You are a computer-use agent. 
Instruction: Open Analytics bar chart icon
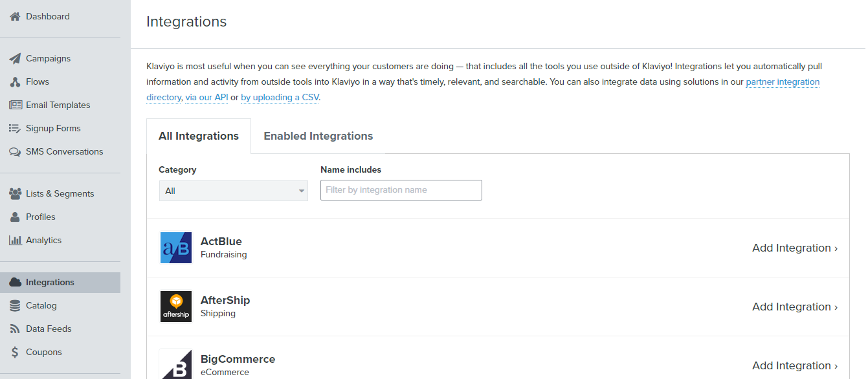[15, 240]
